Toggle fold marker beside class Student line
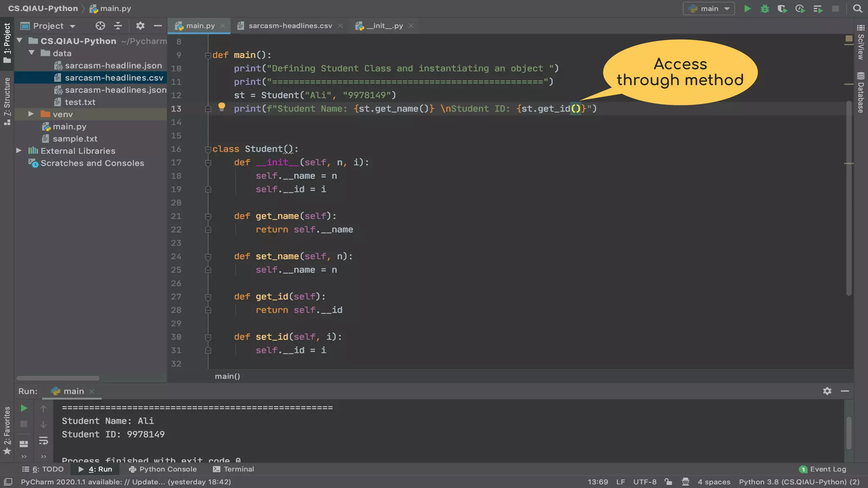868x488 pixels. (x=208, y=149)
